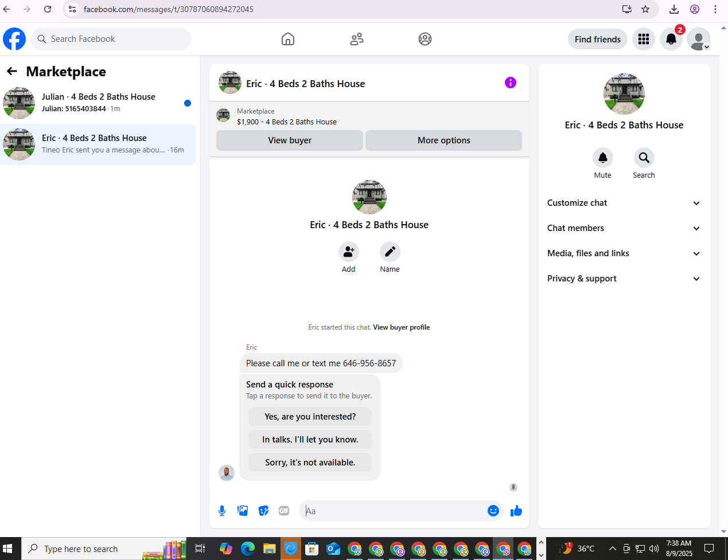Open the Windows action center notification icon

[709, 549]
